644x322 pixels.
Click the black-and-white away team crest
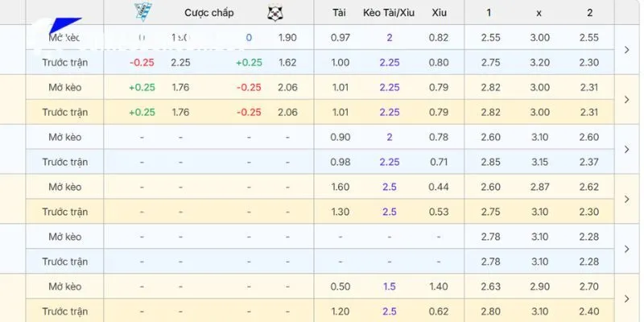(274, 13)
